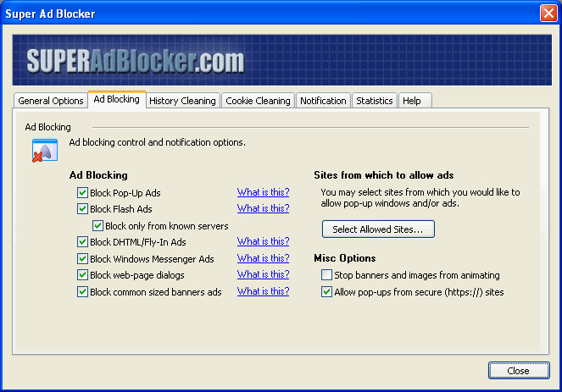Open 'What is this?' for DHTML/Fly-In Ads
This screenshot has width=562, height=392.
point(263,241)
